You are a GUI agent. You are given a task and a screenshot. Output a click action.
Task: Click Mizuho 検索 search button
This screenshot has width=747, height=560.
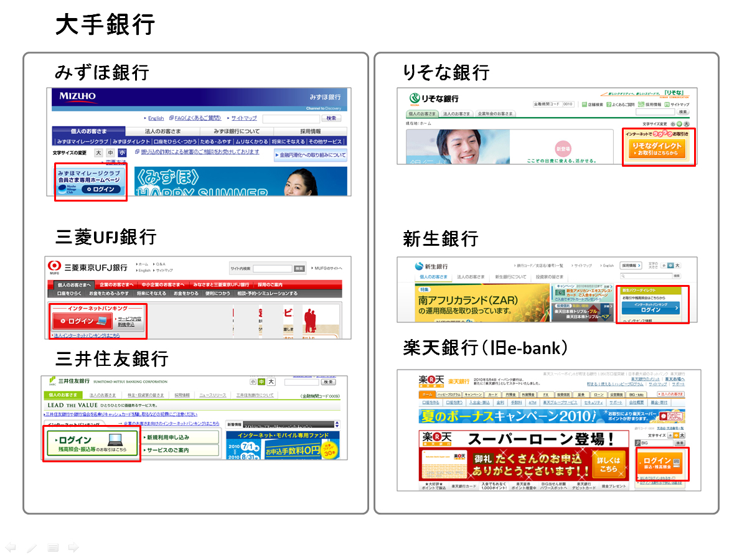(x=331, y=118)
